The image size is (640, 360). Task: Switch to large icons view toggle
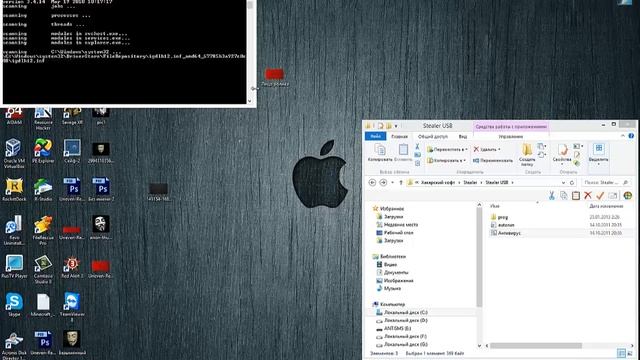tap(631, 353)
